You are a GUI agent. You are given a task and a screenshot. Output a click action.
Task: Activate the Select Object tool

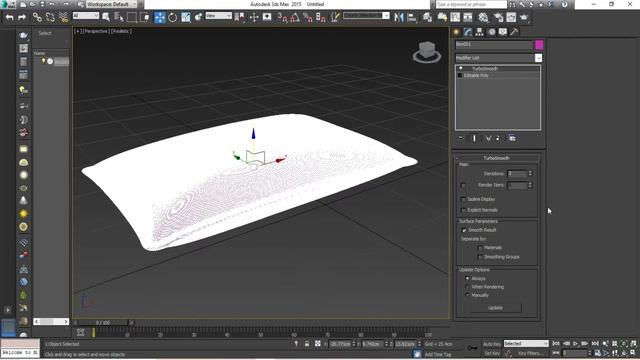(x=106, y=17)
